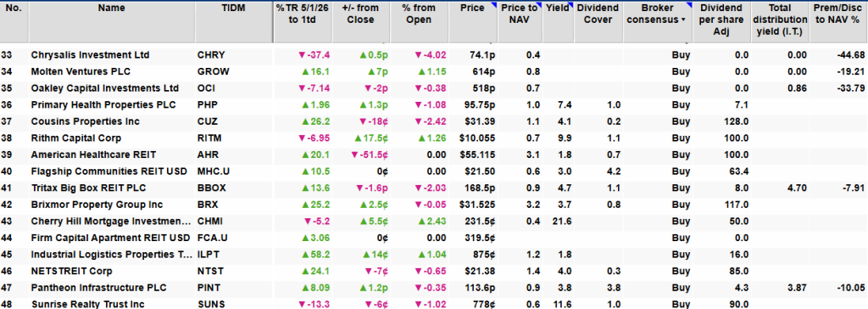The height and width of the screenshot is (309, 868).
Task: Click the % from Open column header
Action: click(x=420, y=21)
